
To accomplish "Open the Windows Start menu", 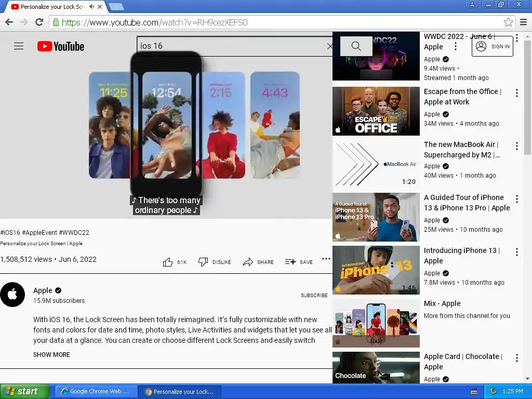I will tap(25, 391).
